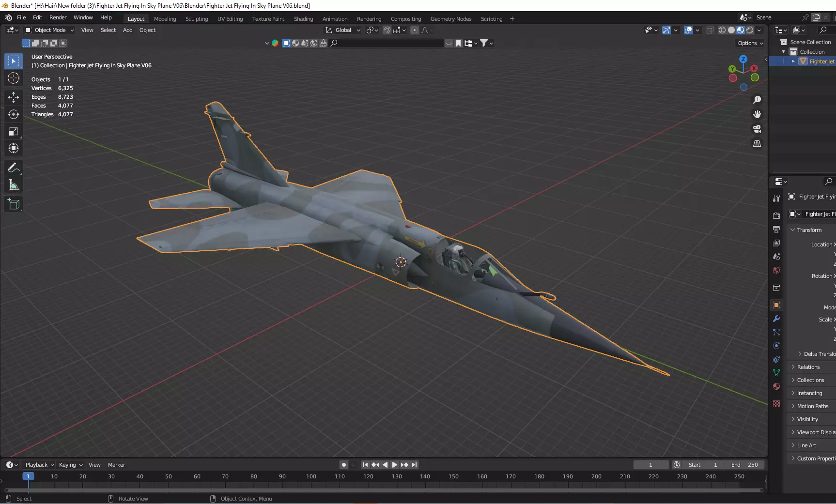Toggle camera view with camera icon
Screen dimensions: 836x504
(x=757, y=129)
